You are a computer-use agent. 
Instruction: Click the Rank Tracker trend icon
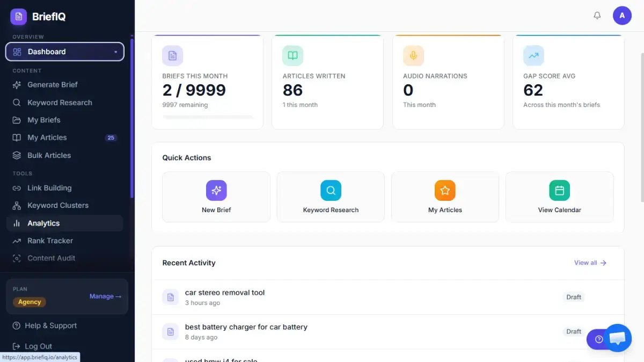point(17,241)
